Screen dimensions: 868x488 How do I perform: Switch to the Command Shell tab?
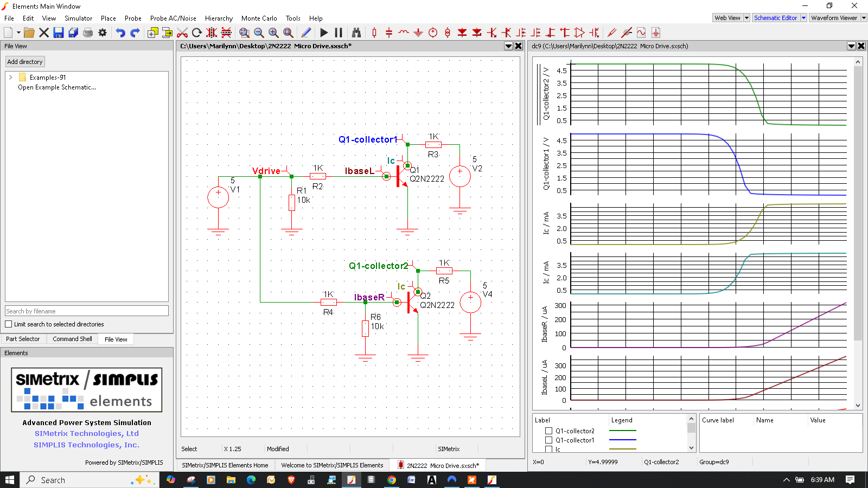coord(72,339)
